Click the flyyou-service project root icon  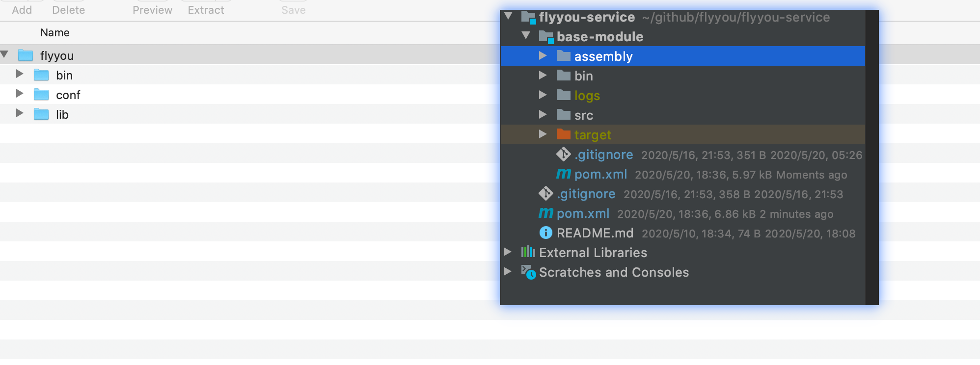pos(528,17)
